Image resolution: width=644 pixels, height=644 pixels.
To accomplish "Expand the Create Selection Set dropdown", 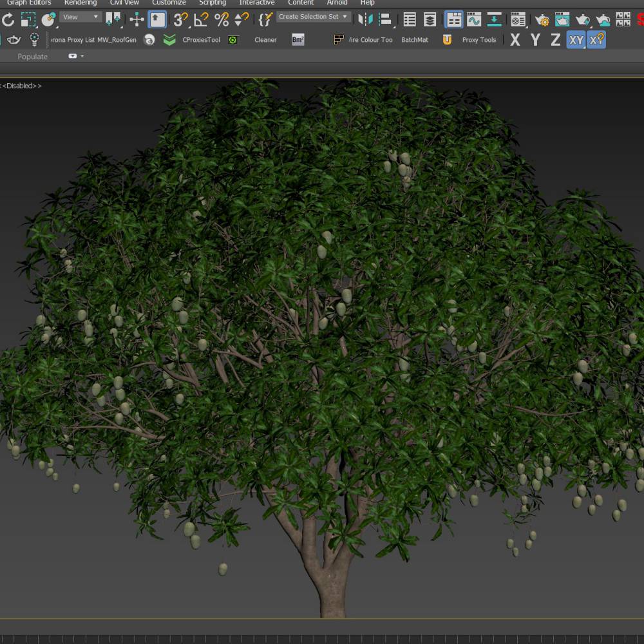I will (x=313, y=17).
